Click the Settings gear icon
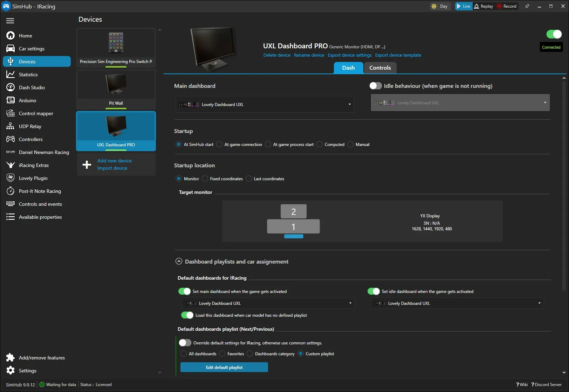 [11, 371]
